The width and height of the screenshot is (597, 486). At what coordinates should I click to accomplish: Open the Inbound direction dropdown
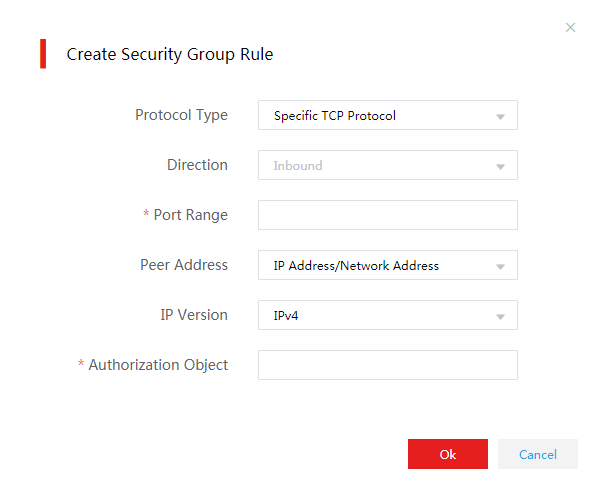[388, 165]
